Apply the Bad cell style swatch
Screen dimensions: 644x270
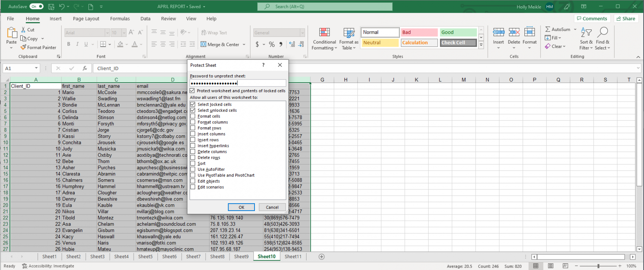pyautogui.click(x=419, y=32)
